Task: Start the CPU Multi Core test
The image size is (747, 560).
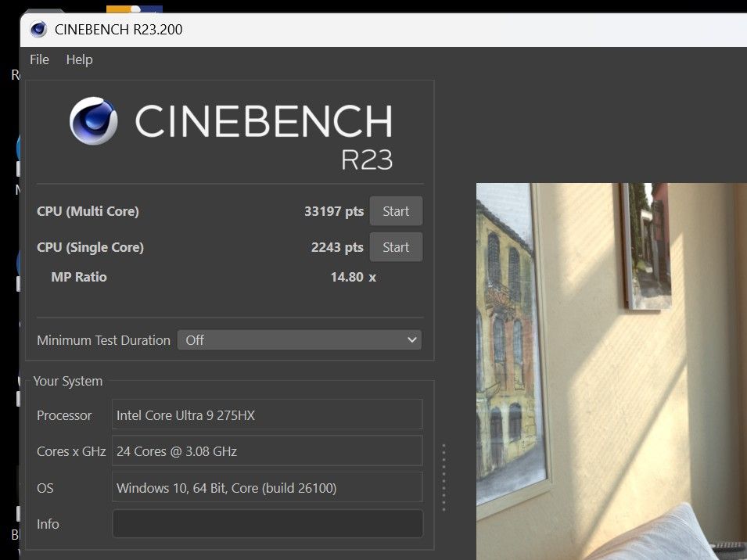Action: click(396, 211)
